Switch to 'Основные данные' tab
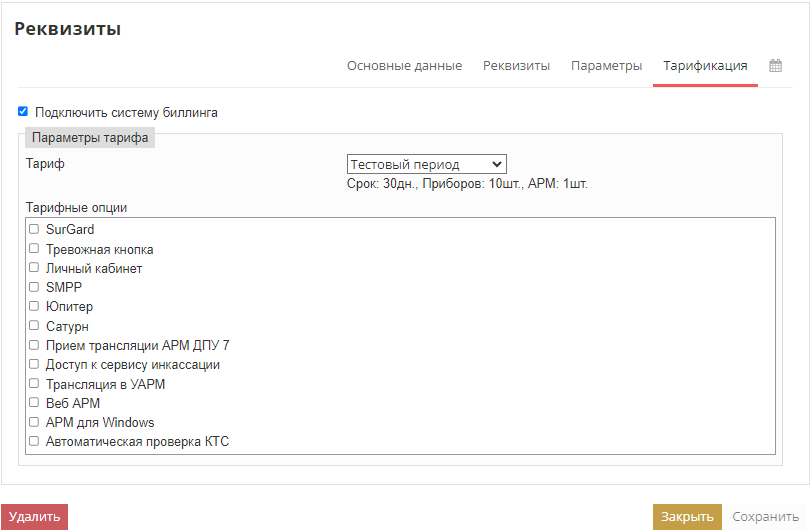 click(x=404, y=66)
